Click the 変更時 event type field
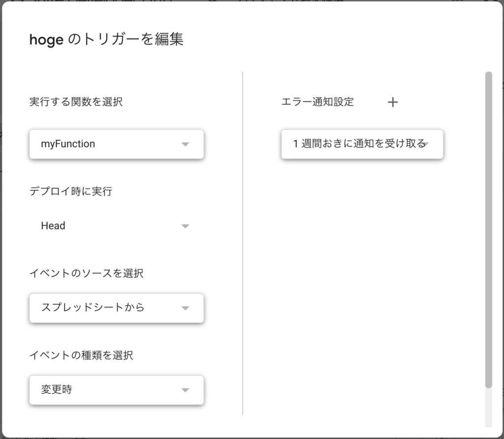 click(x=116, y=390)
